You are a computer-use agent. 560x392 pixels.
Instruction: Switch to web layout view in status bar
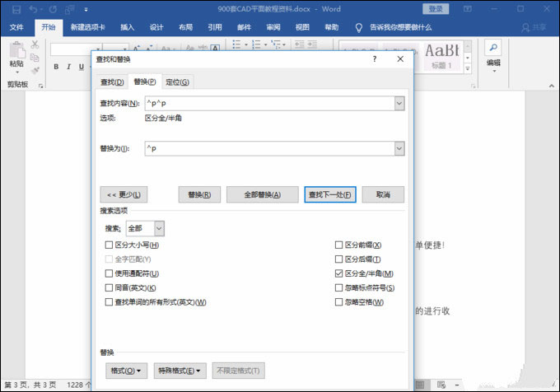(441, 385)
